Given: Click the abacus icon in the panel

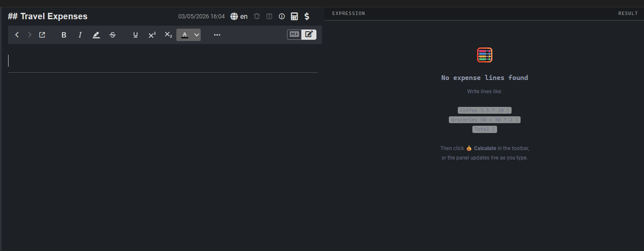Looking at the screenshot, I should [485, 55].
